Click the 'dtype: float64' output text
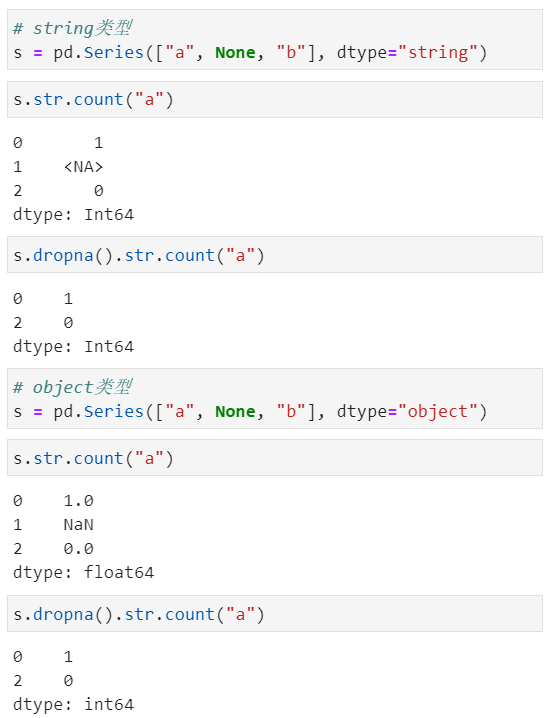Image resolution: width=549 pixels, height=718 pixels. pos(83,572)
